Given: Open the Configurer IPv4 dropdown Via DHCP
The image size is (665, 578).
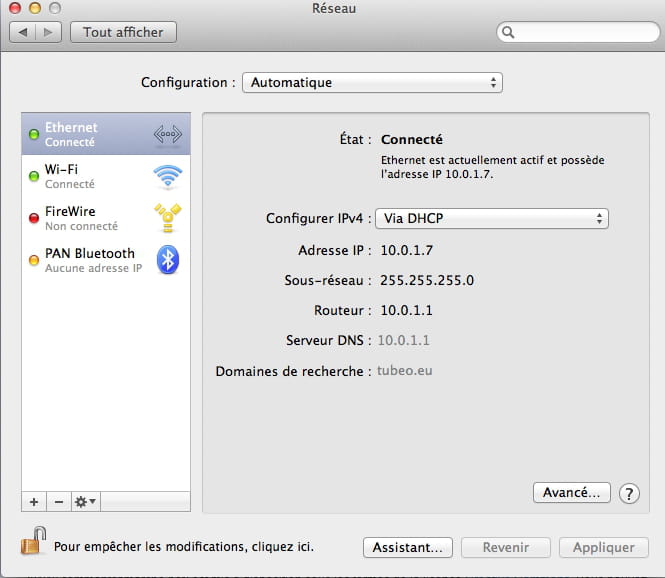Looking at the screenshot, I should tap(492, 218).
